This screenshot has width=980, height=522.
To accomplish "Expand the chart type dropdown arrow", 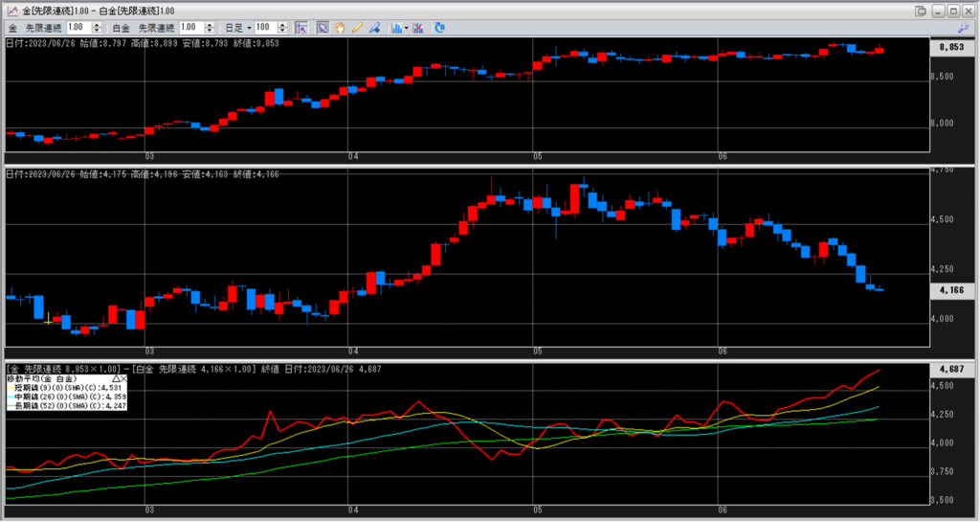I will click(407, 28).
